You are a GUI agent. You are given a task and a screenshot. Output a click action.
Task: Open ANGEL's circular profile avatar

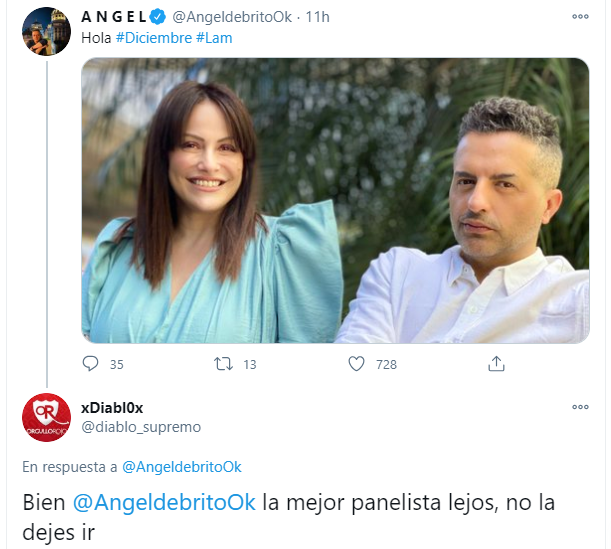[x=46, y=32]
